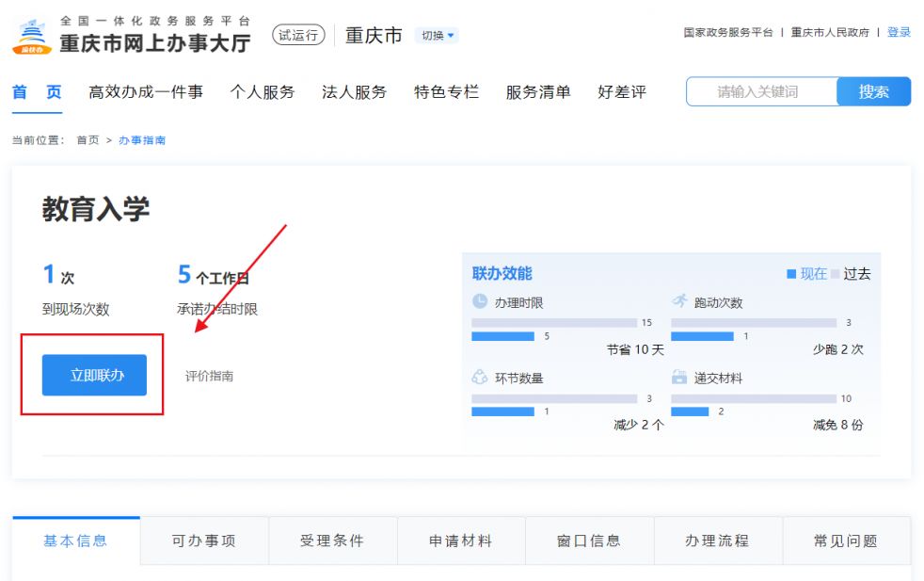
Task: Switch to the 受理条件 tab
Action: [332, 541]
